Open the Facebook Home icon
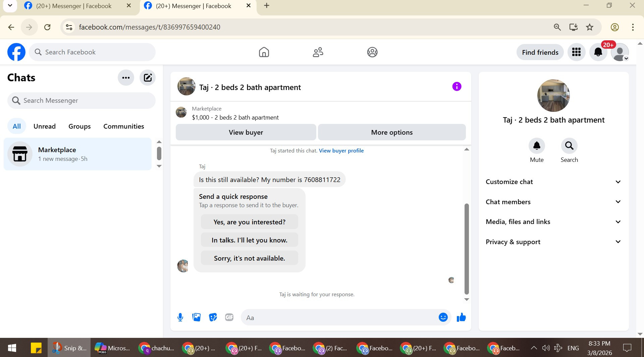 [x=264, y=52]
